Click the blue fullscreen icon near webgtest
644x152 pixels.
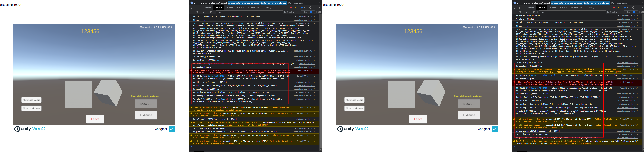pos(172,129)
